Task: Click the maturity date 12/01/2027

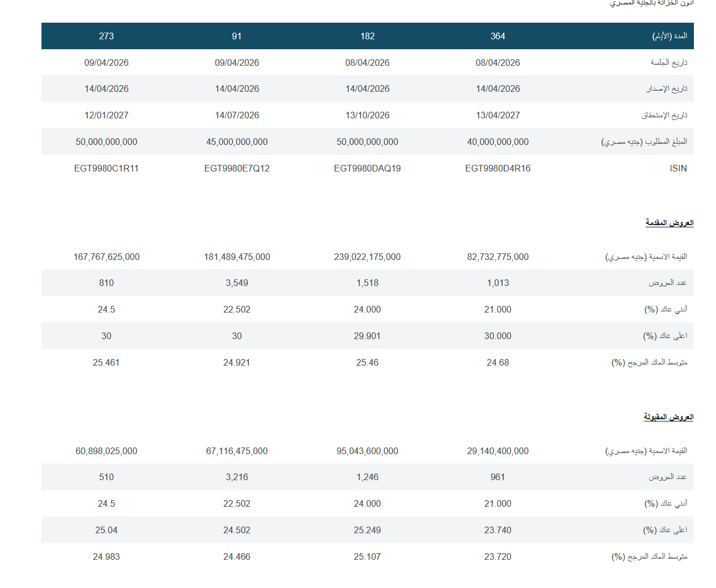Action: click(106, 115)
